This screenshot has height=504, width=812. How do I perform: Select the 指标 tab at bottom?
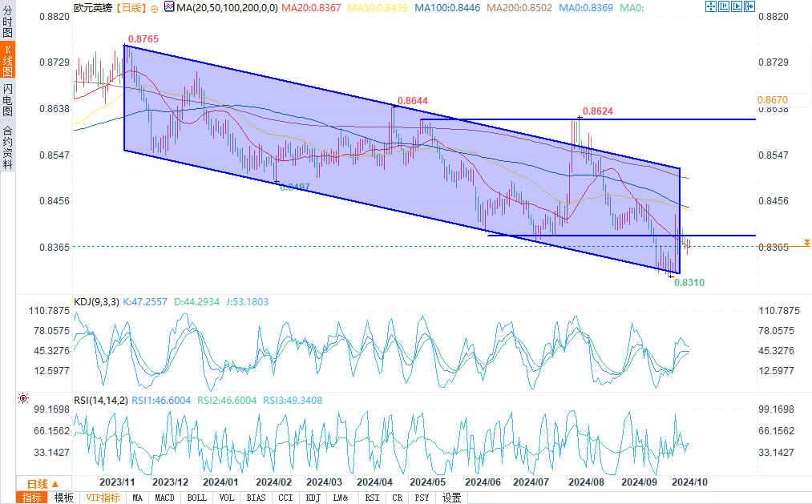click(31, 498)
